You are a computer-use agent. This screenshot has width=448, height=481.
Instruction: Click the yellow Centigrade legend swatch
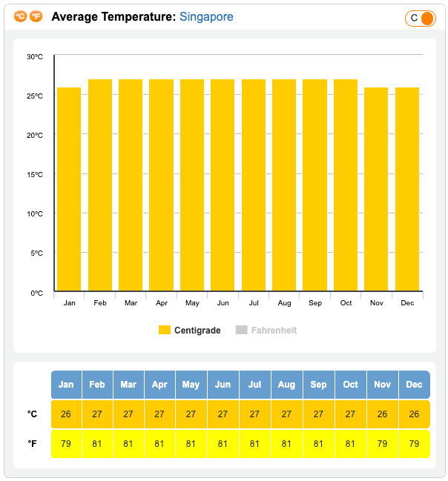(165, 331)
